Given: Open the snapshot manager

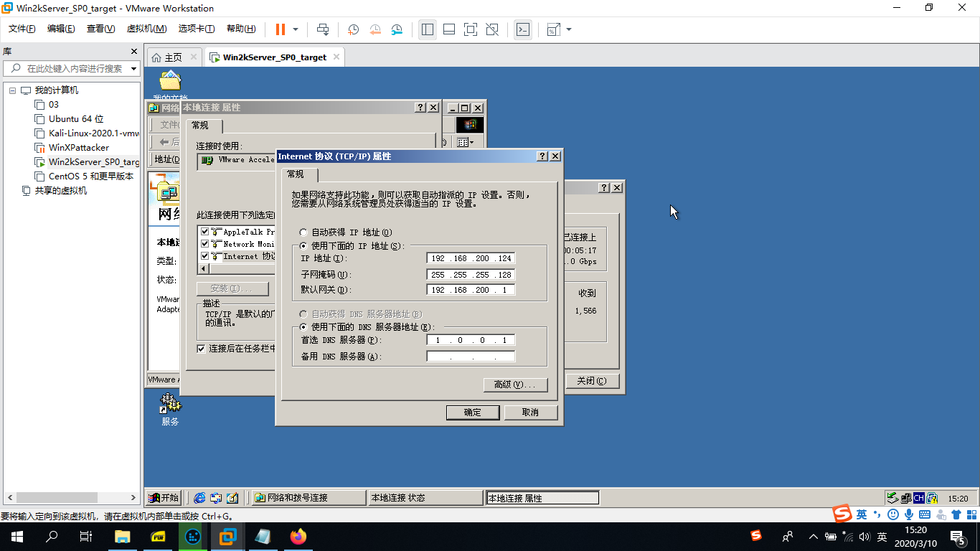Looking at the screenshot, I should (x=397, y=29).
